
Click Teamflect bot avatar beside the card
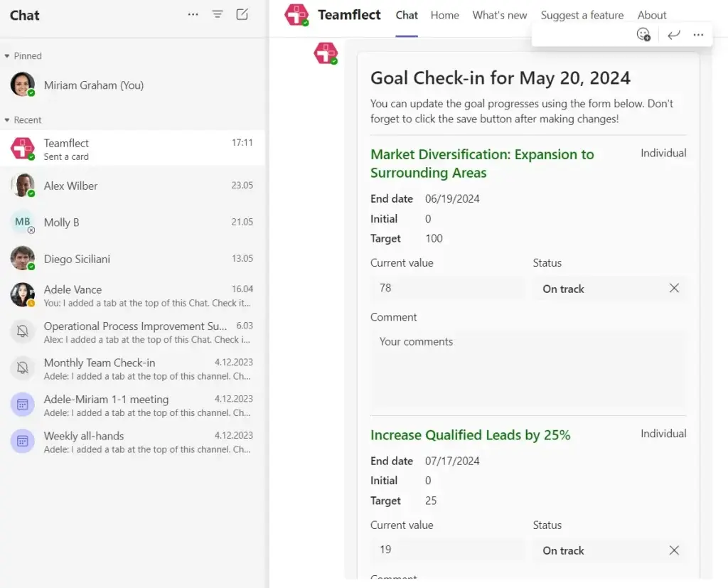326,53
